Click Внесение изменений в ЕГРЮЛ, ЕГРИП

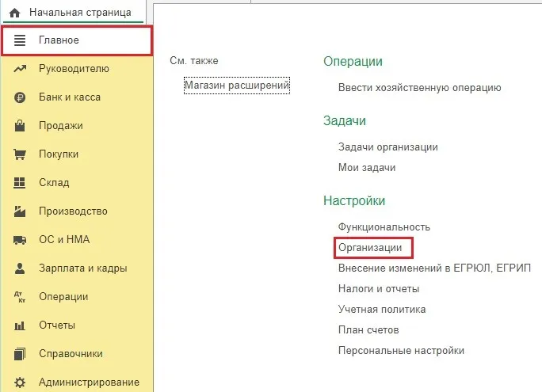tap(434, 268)
